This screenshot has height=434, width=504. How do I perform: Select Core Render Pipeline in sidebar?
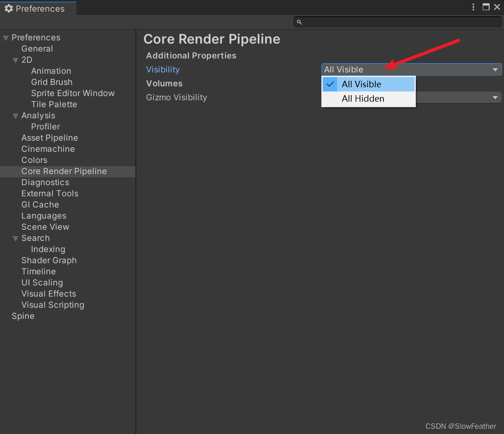tap(68, 171)
